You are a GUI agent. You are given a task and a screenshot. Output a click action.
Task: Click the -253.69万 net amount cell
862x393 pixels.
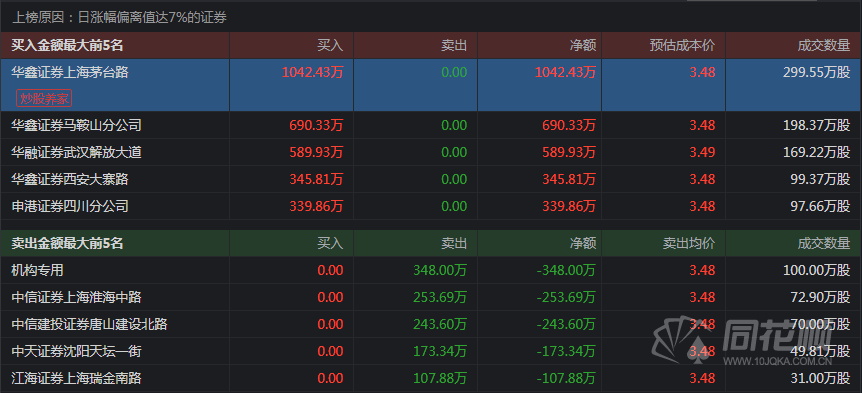point(566,297)
